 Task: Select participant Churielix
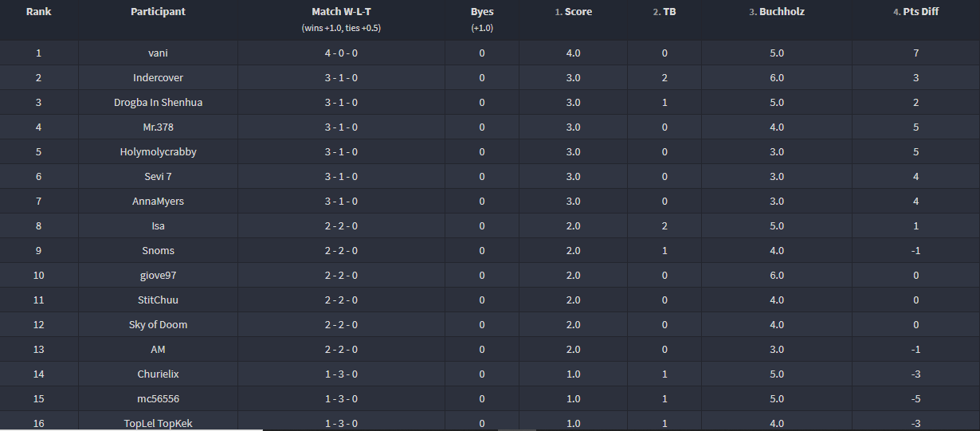[x=158, y=374]
